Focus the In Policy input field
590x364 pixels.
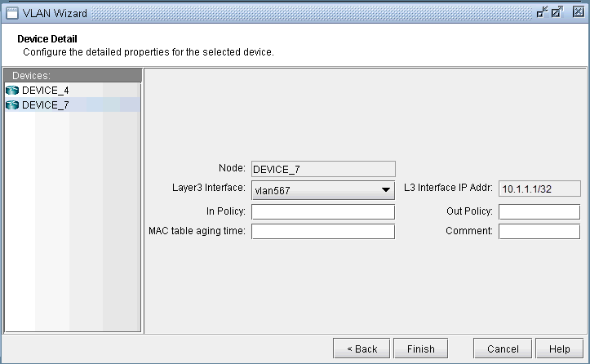pos(323,211)
